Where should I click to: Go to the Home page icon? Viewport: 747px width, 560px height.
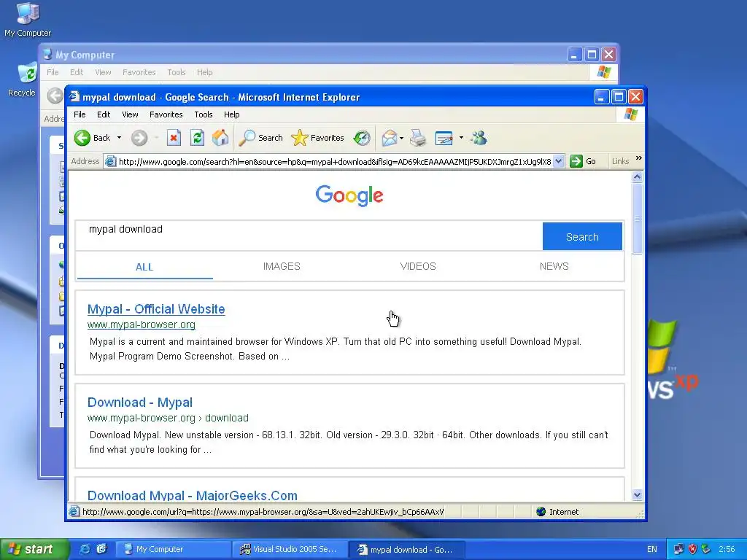pos(220,138)
